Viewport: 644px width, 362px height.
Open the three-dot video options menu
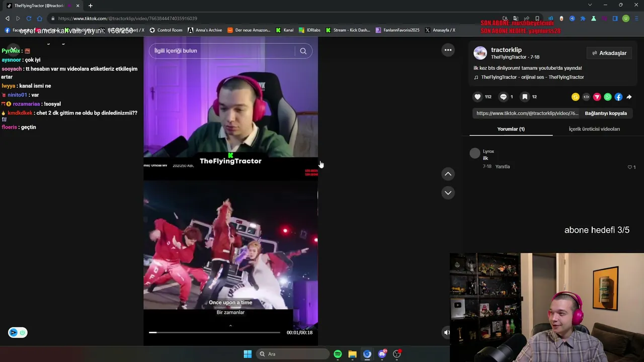click(448, 50)
